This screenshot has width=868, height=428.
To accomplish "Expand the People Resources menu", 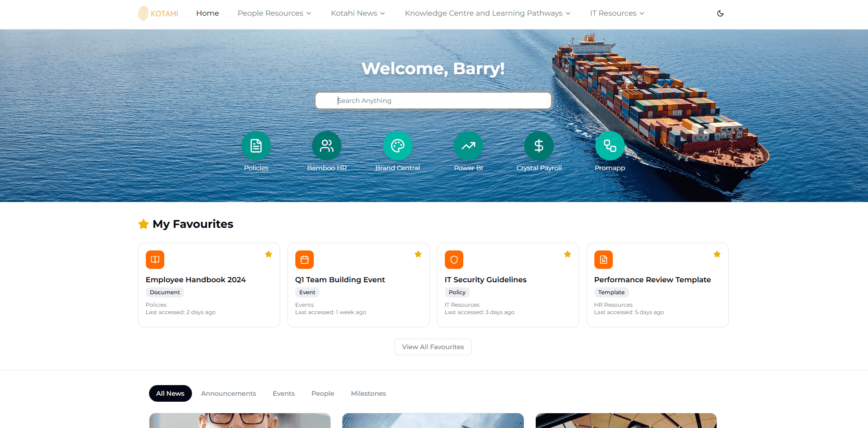I will pyautogui.click(x=275, y=13).
